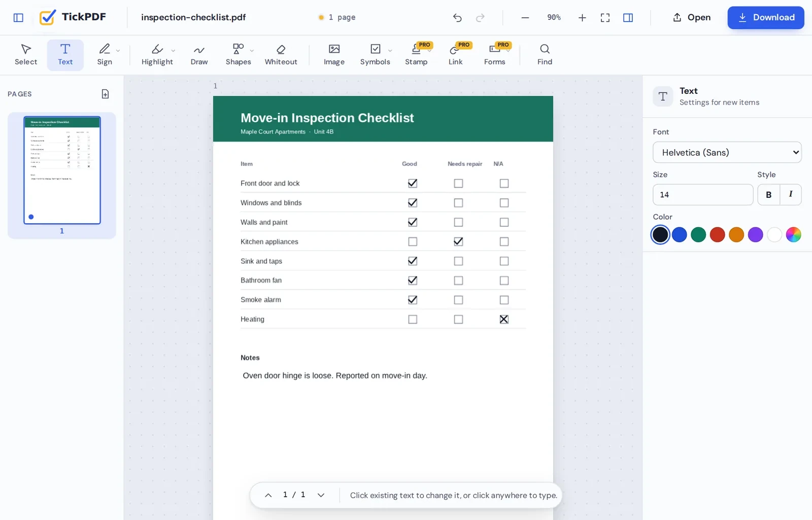Viewport: 812px width, 520px height.
Task: Click the font Size input field
Action: pos(703,195)
